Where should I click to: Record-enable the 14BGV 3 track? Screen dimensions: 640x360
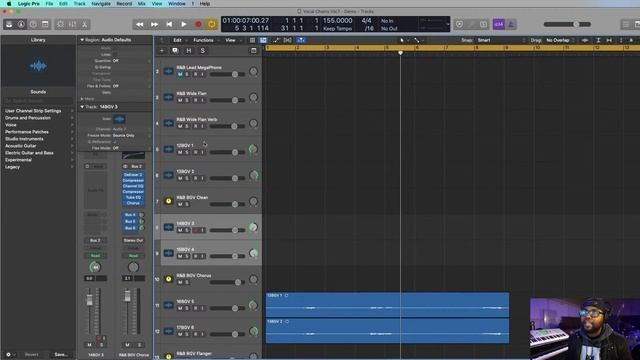tap(196, 230)
